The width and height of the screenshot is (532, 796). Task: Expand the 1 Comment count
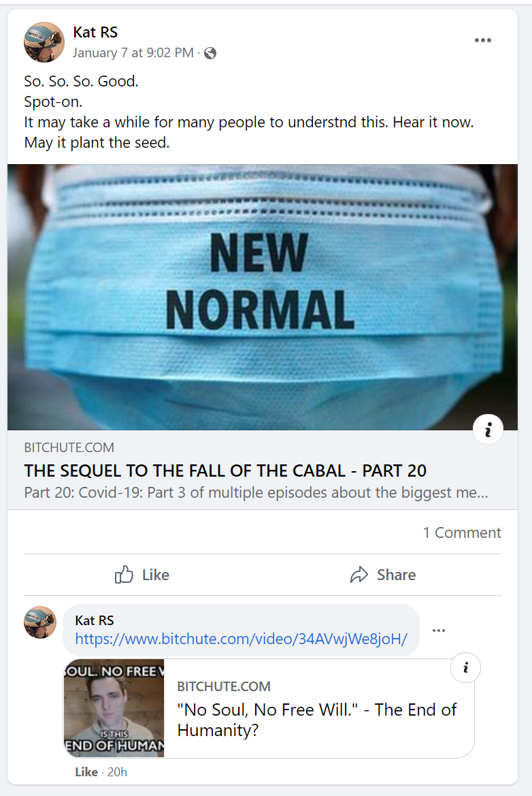[462, 532]
